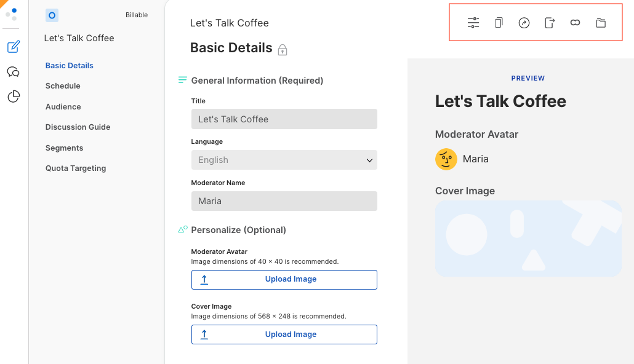
Task: Click Upload Image for Moderator Avatar
Action: click(284, 279)
